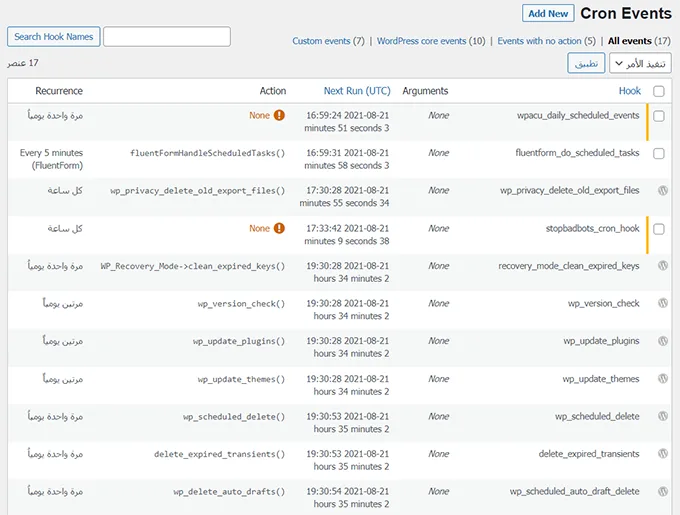Click orange None action for wpacu_daily_scheduled_events

click(x=259, y=115)
